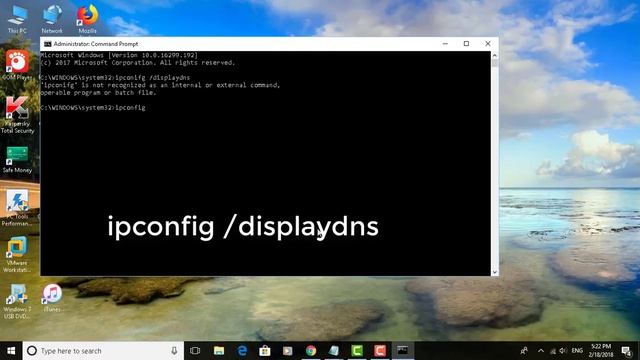Open the media player taskbar icon beside Store
This screenshot has width=640, height=360.
pos(288,351)
